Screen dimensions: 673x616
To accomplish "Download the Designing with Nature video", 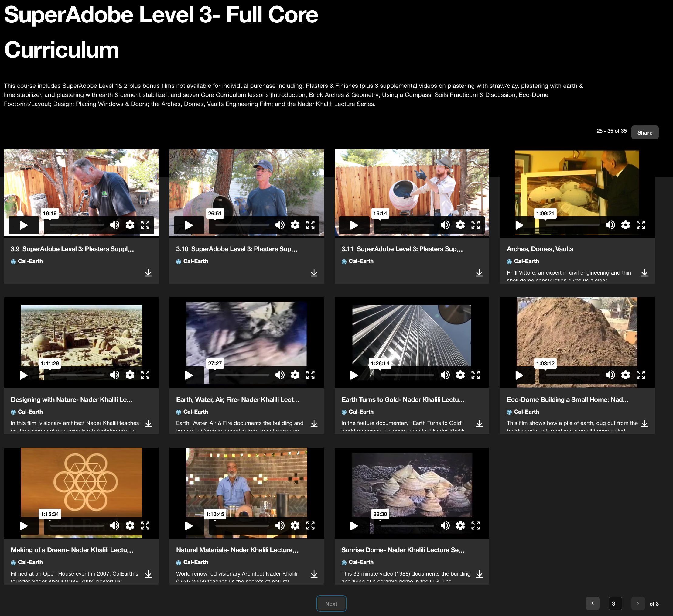I will click(x=148, y=424).
